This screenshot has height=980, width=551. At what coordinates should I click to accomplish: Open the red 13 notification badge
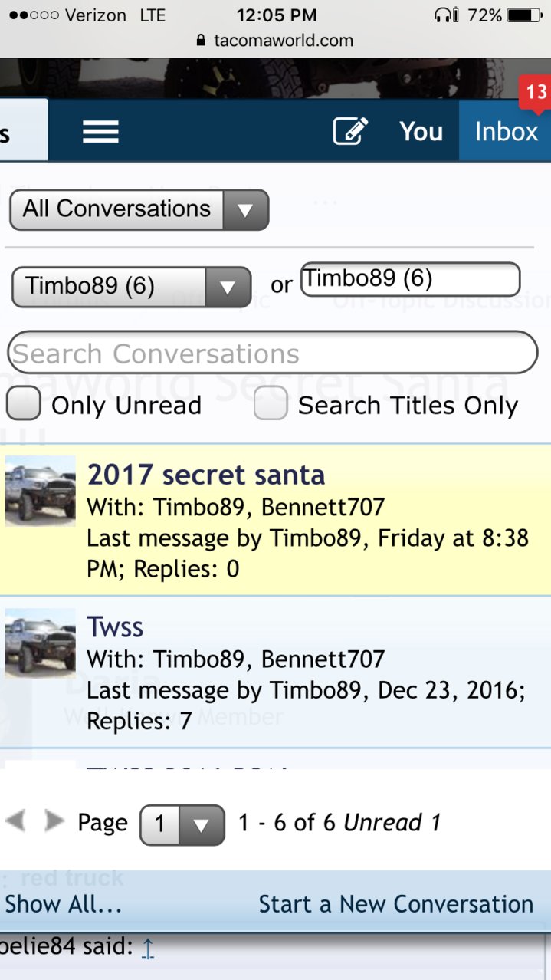tap(535, 93)
